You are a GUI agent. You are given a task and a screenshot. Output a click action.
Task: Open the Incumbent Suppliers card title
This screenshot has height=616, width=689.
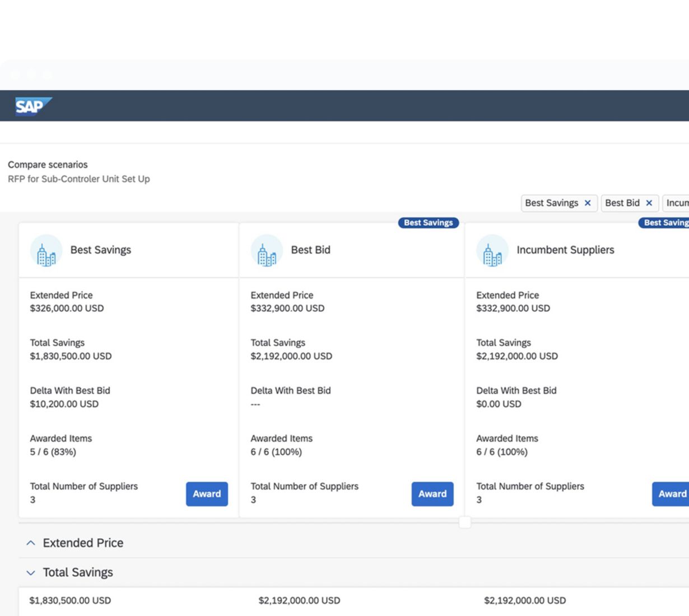click(565, 250)
